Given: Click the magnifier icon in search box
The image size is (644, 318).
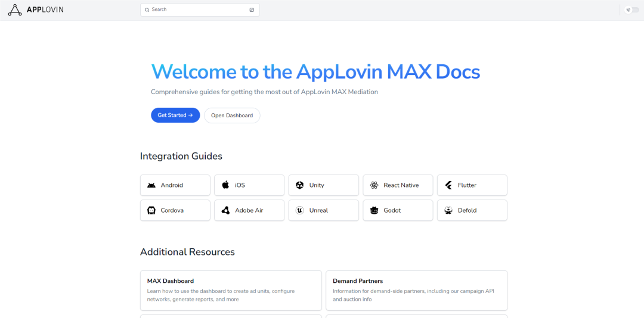Looking at the screenshot, I should (147, 10).
